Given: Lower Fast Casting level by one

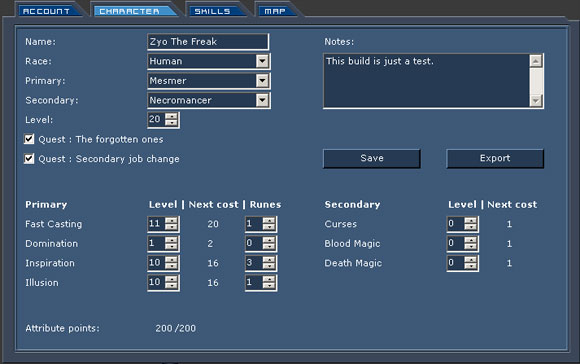Looking at the screenshot, I should pos(171,227).
